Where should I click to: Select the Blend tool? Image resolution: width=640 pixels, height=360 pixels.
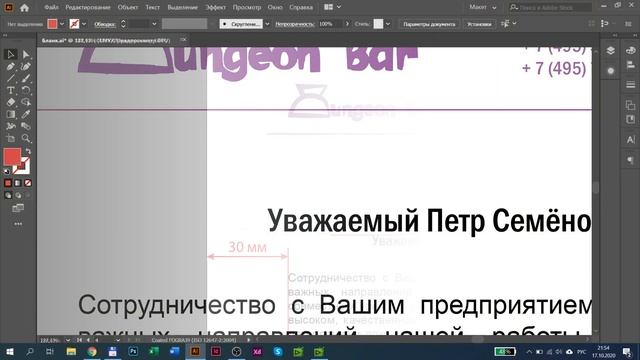(26, 127)
